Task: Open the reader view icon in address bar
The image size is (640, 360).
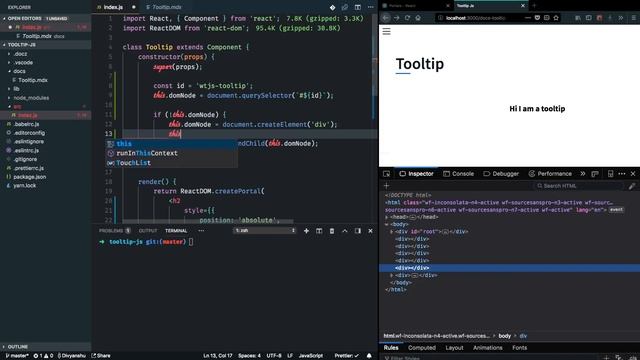Action: (x=547, y=18)
